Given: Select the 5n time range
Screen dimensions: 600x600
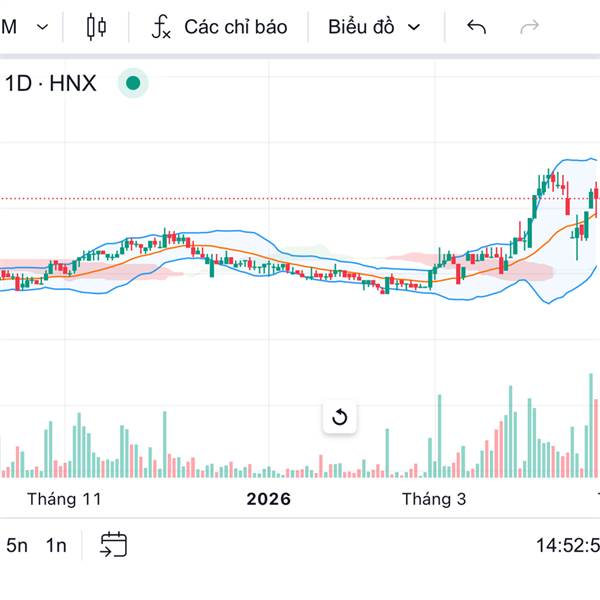Looking at the screenshot, I should (x=17, y=545).
